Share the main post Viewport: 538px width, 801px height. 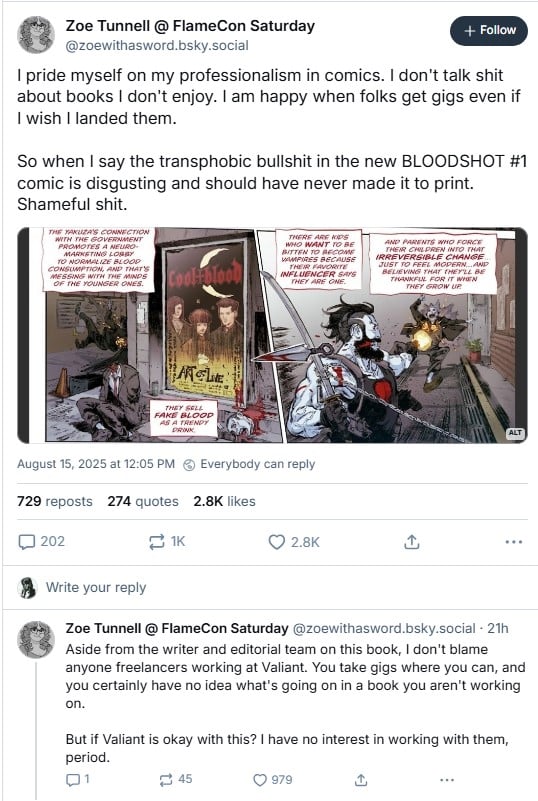point(411,541)
